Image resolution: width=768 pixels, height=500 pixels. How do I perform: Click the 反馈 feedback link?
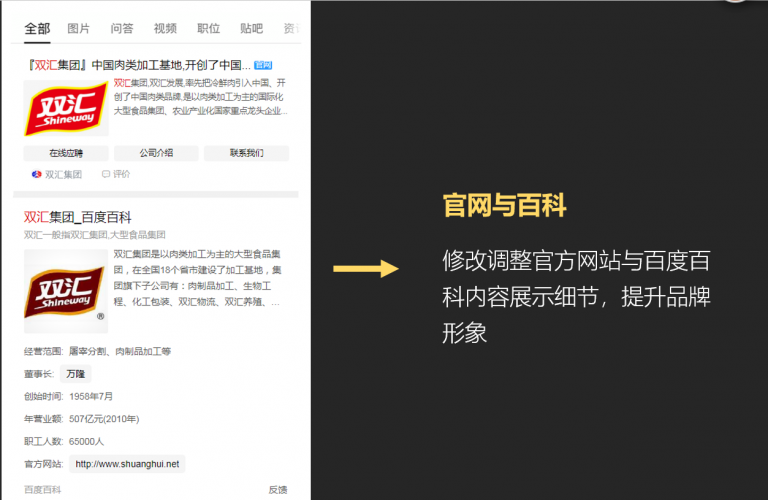click(278, 490)
